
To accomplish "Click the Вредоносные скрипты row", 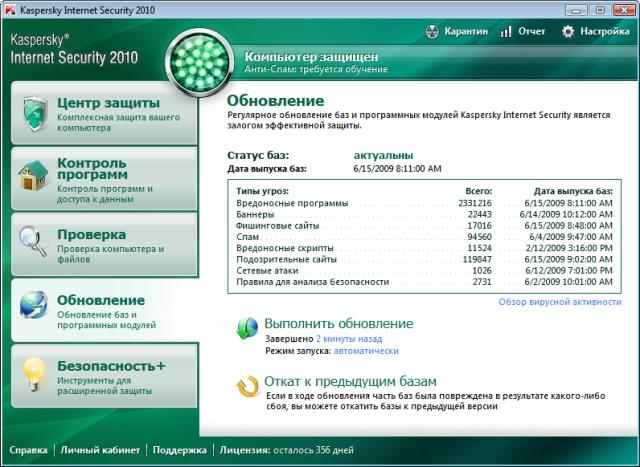I will click(x=424, y=248).
